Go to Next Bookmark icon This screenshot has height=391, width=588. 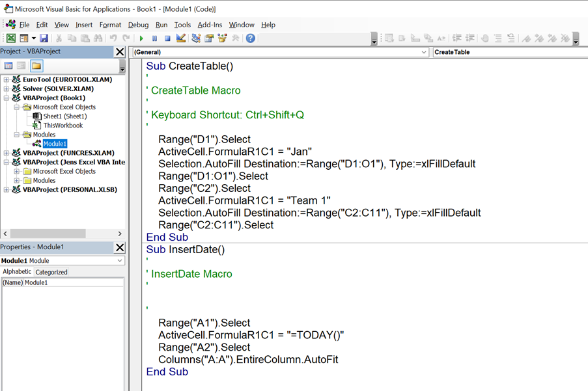pyautogui.click(x=539, y=38)
